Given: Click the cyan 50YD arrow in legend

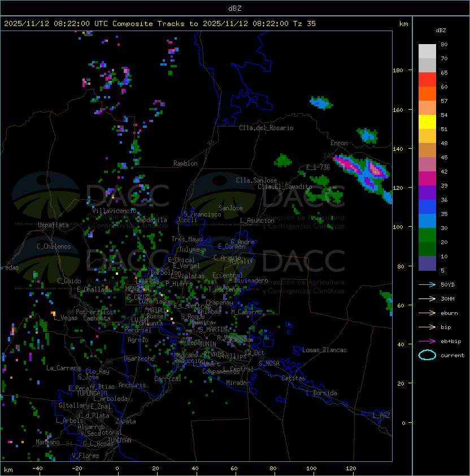Looking at the screenshot, I should tap(427, 285).
